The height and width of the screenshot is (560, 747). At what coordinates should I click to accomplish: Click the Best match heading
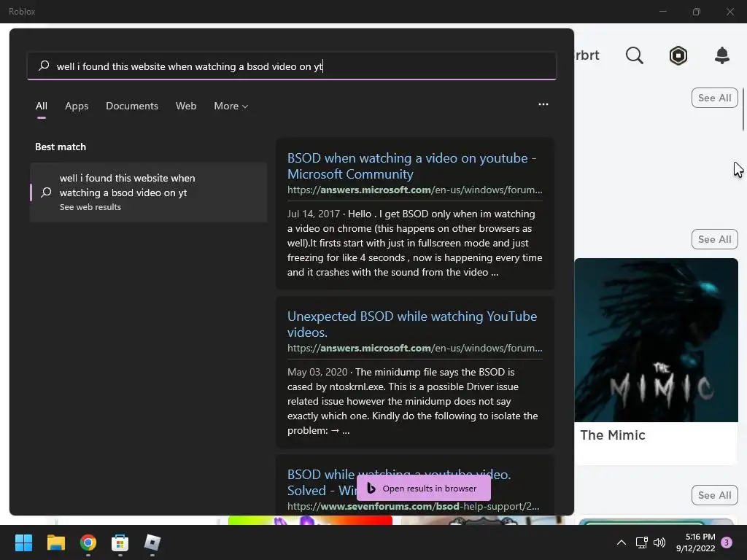61,147
